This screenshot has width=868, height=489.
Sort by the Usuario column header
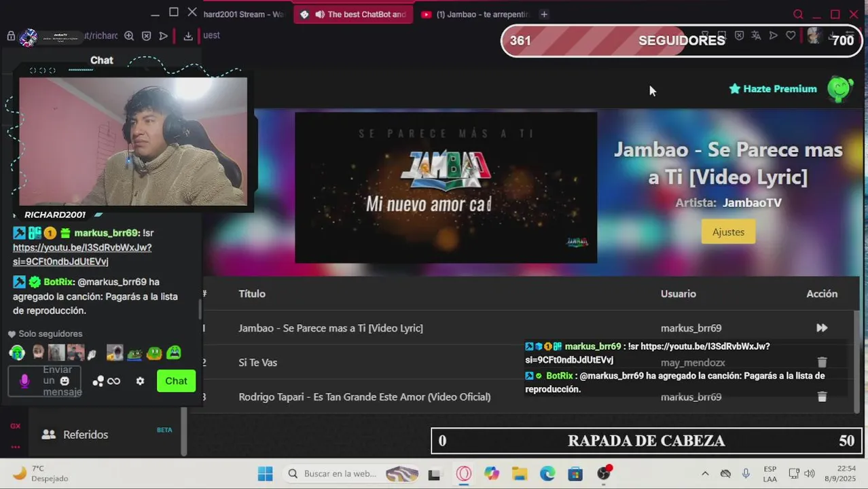click(x=679, y=293)
